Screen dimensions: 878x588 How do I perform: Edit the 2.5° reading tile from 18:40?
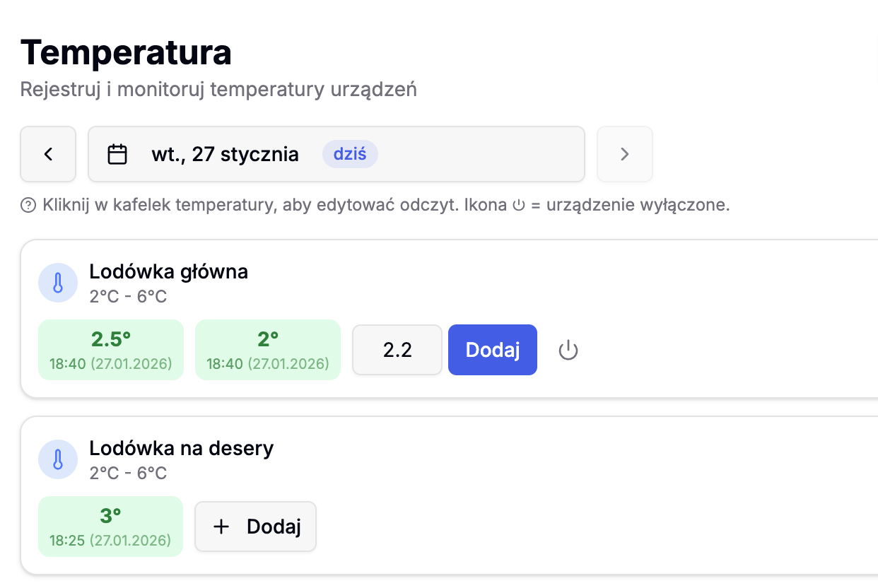point(110,349)
